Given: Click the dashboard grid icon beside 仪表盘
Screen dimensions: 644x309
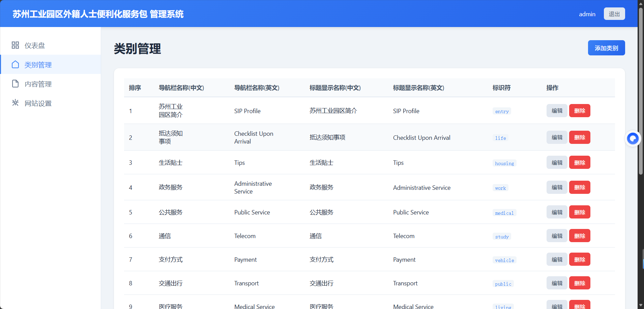Looking at the screenshot, I should click(x=15, y=45).
